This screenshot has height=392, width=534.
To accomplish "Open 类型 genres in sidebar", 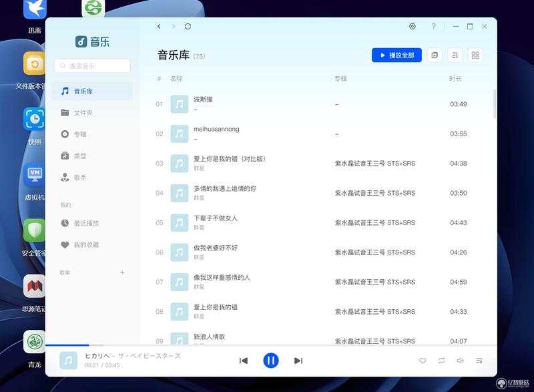I will click(92, 156).
